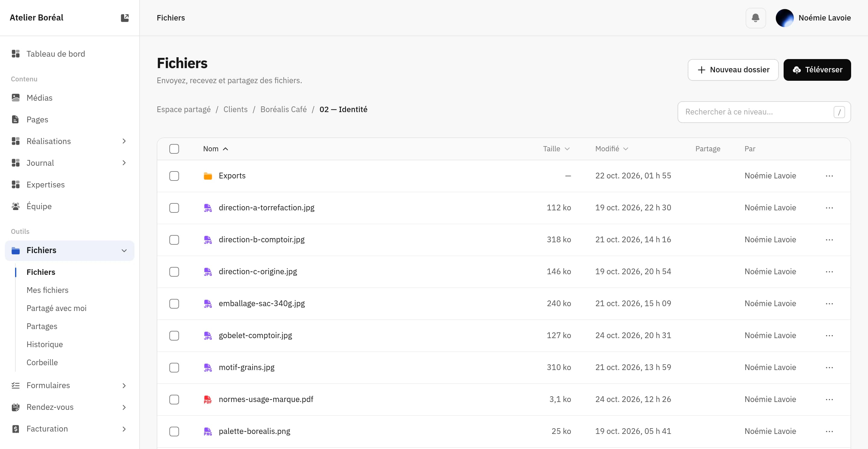Click Noémie Lavoie's profile avatar

785,18
